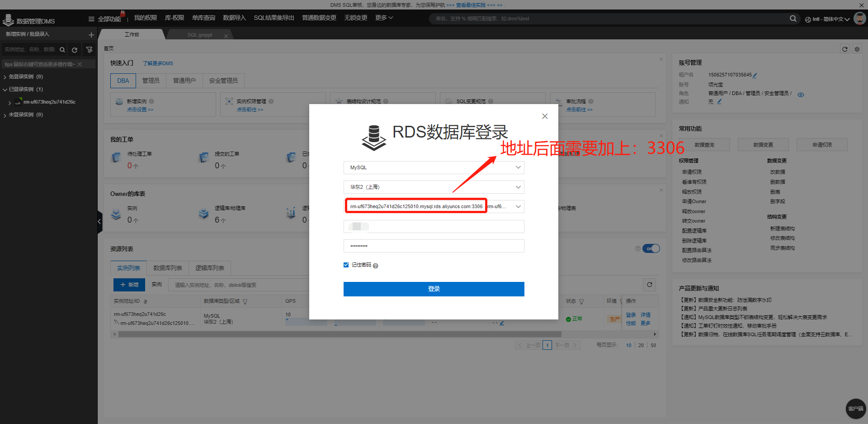
Task: Click help icon beside 新增实例
Action: coord(151,101)
